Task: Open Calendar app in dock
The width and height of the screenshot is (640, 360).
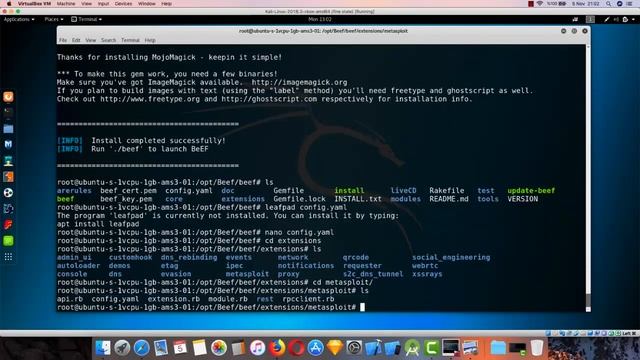Action: tap(180, 348)
